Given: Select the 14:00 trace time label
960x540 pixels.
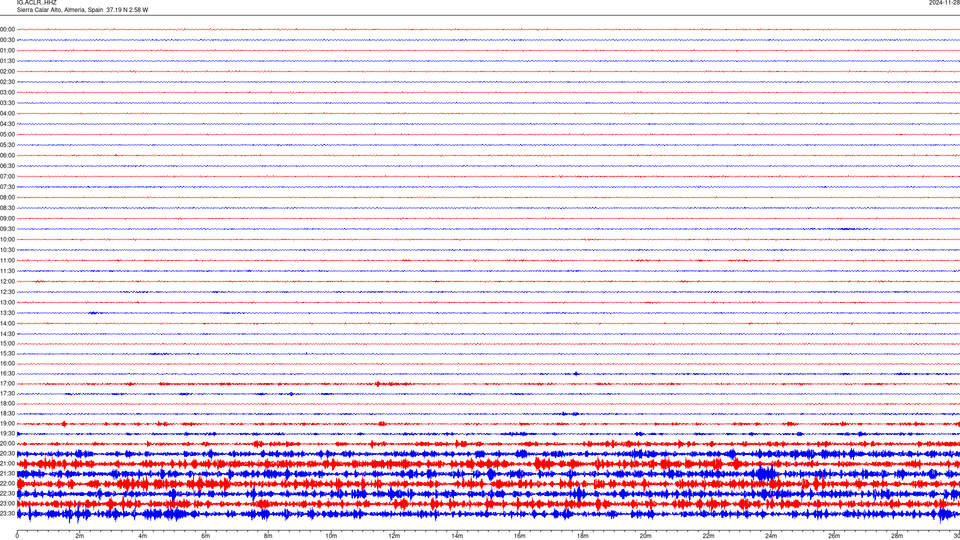Looking at the screenshot, I should pos(7,323).
